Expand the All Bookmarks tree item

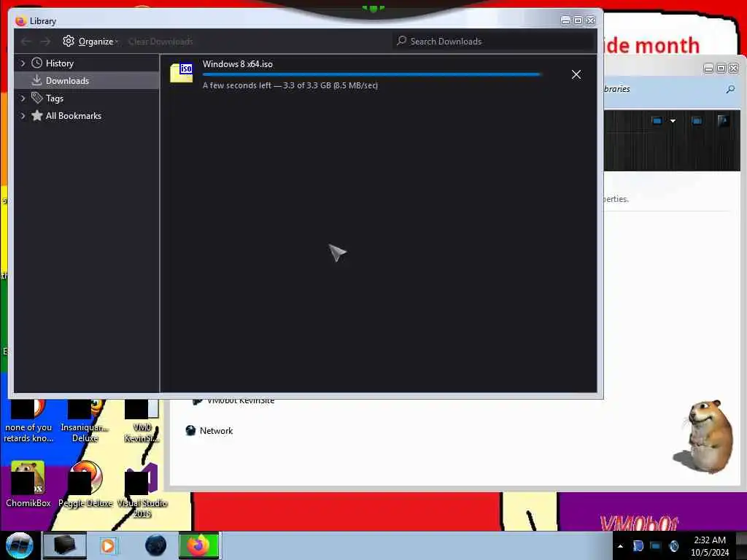23,116
